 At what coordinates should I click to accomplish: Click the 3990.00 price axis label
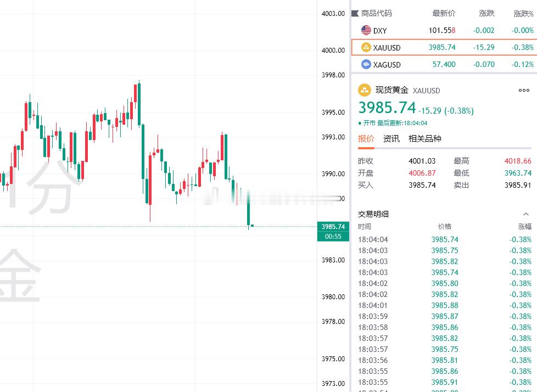pos(333,174)
